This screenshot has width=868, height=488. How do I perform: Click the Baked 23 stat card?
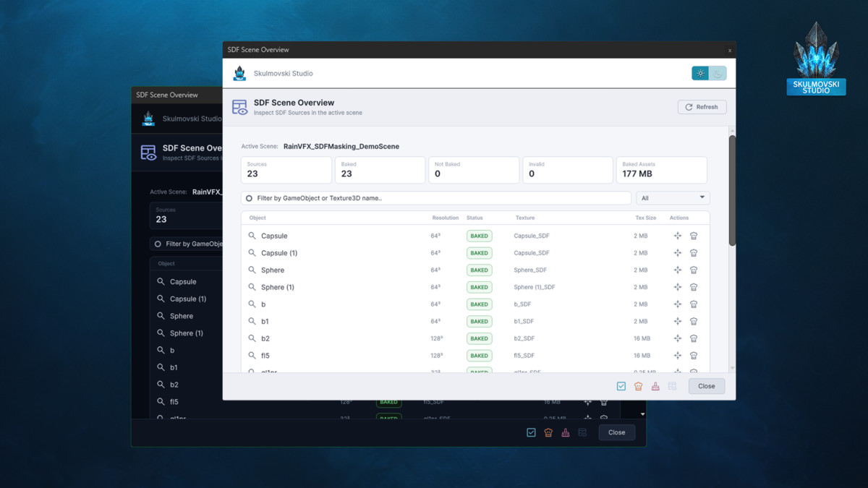(380, 170)
